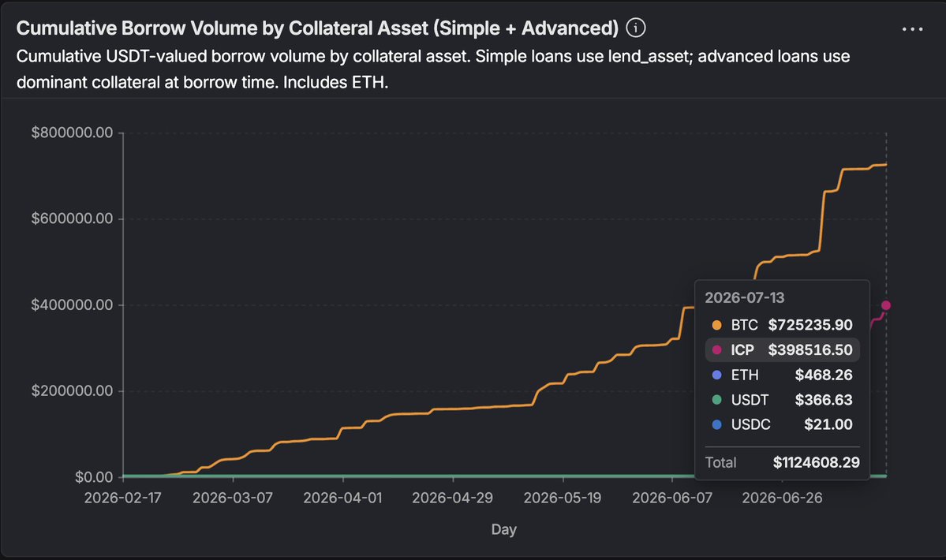Click the chart title text
Image resolution: width=946 pixels, height=560 pixels.
click(x=317, y=28)
